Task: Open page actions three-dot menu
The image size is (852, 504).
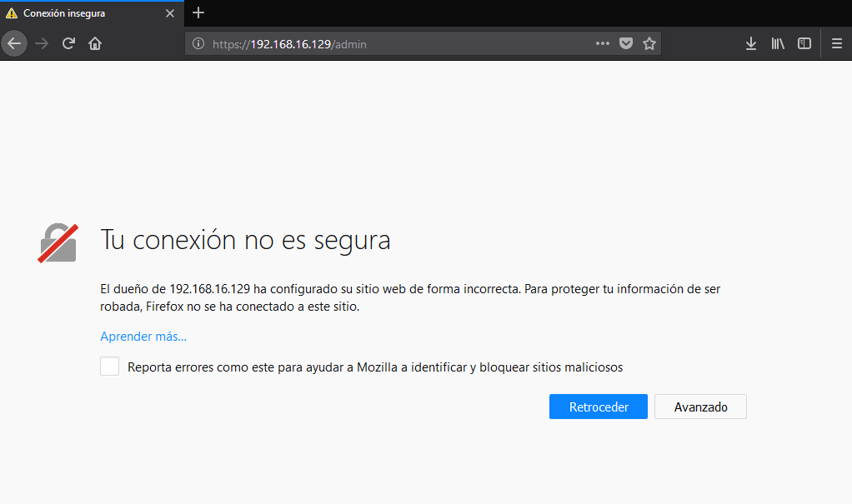Action: pyautogui.click(x=603, y=44)
